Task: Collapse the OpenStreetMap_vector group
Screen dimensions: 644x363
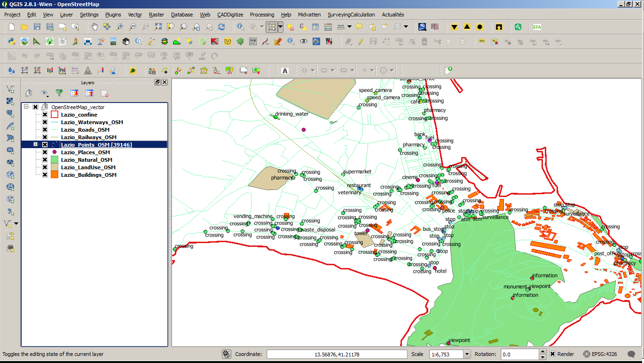Action: [27, 107]
